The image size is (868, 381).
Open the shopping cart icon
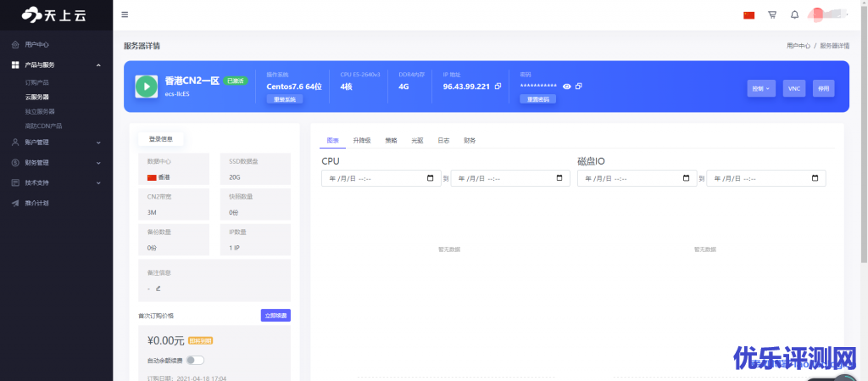point(771,14)
